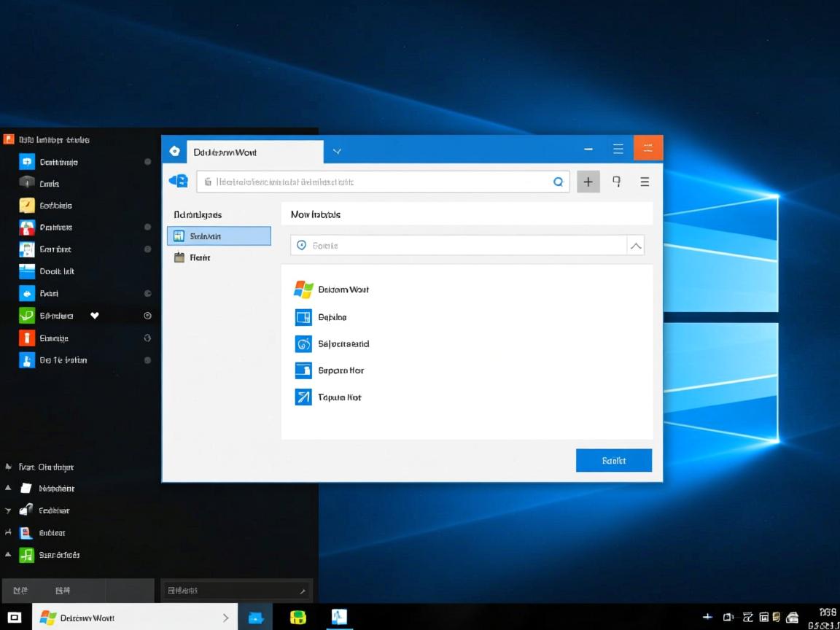The width and height of the screenshot is (840, 630).
Task: Expand the running app's chevron on the taskbar
Action: click(225, 617)
